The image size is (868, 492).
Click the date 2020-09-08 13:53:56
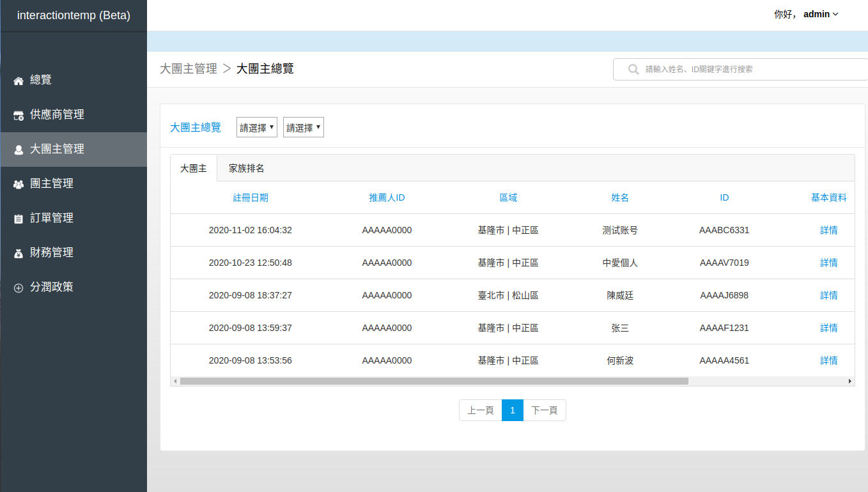(251, 360)
